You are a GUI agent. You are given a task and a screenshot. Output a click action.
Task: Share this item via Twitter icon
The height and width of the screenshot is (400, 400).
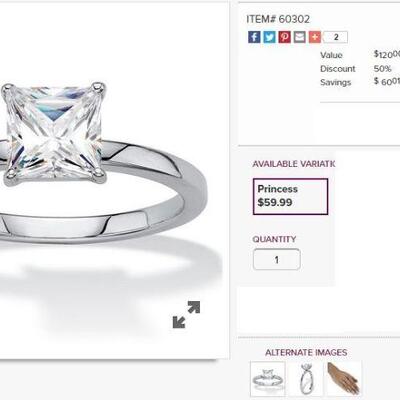tap(269, 37)
